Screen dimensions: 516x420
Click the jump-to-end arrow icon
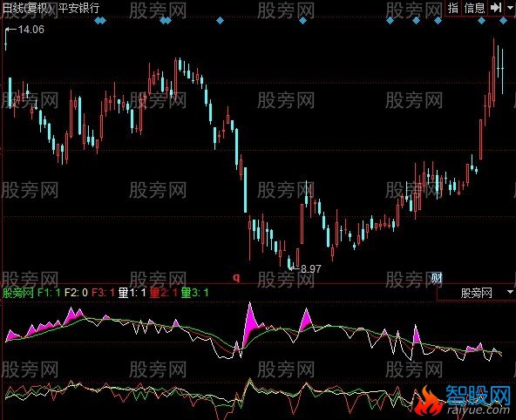pyautogui.click(x=495, y=8)
